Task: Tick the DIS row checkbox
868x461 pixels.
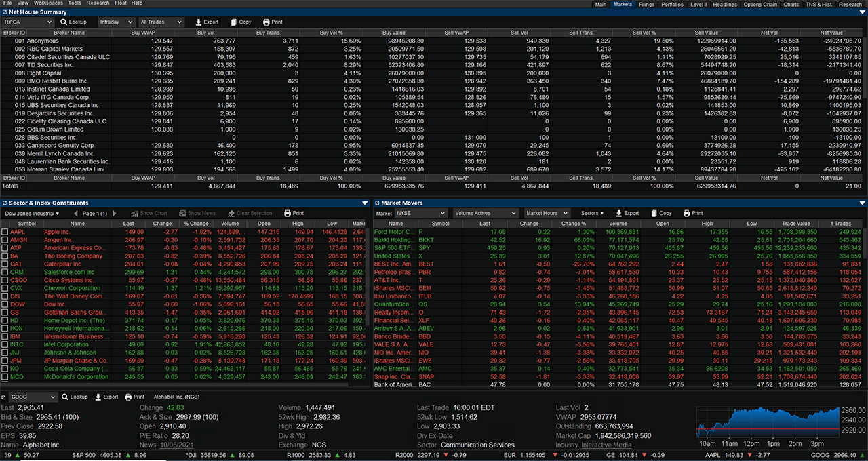Action: [x=5, y=296]
